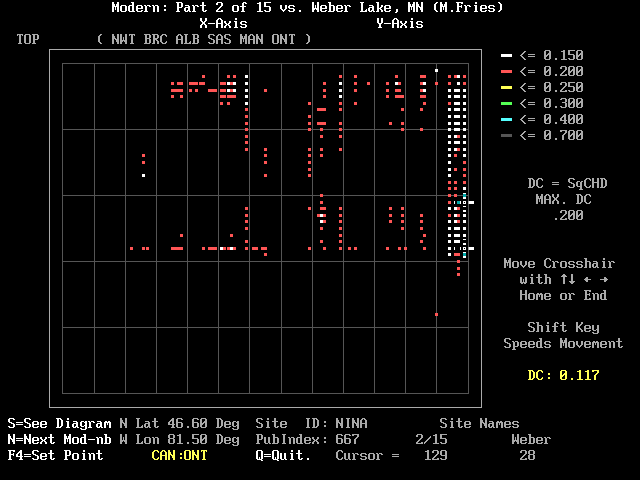Viewport: 640px width, 480px height.
Task: Click the '2/15' part counter
Action: click(x=431, y=440)
